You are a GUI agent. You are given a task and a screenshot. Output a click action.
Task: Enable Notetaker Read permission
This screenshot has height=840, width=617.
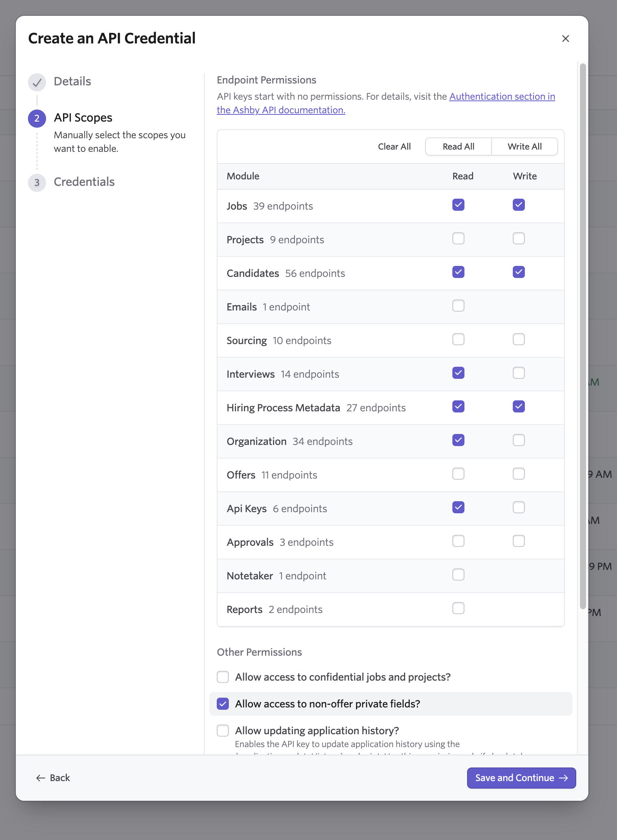[x=458, y=574]
